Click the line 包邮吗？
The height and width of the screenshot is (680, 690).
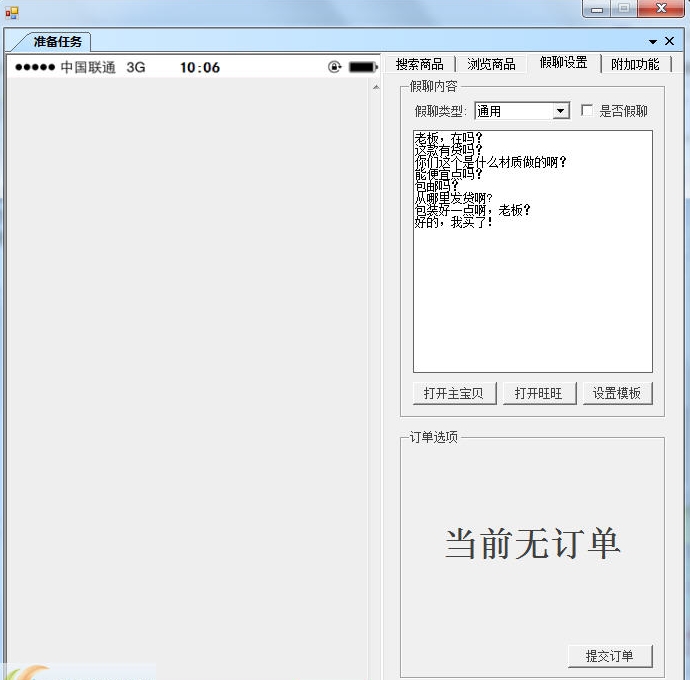coord(437,186)
